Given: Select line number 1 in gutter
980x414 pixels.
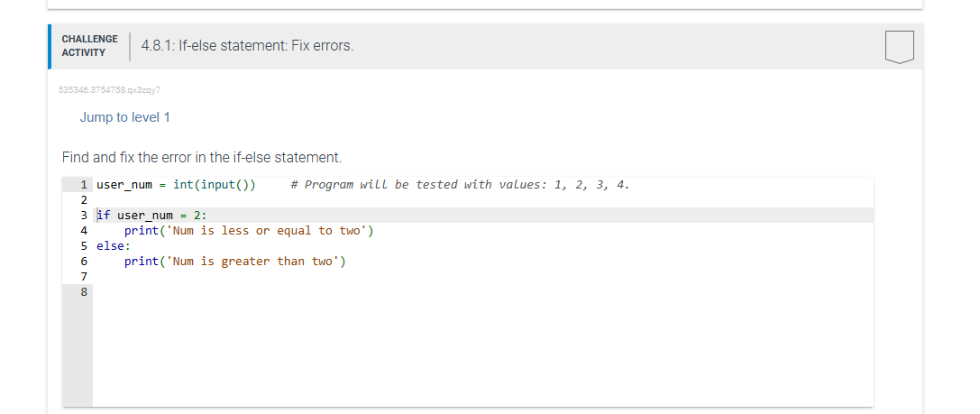Looking at the screenshot, I should (x=83, y=185).
